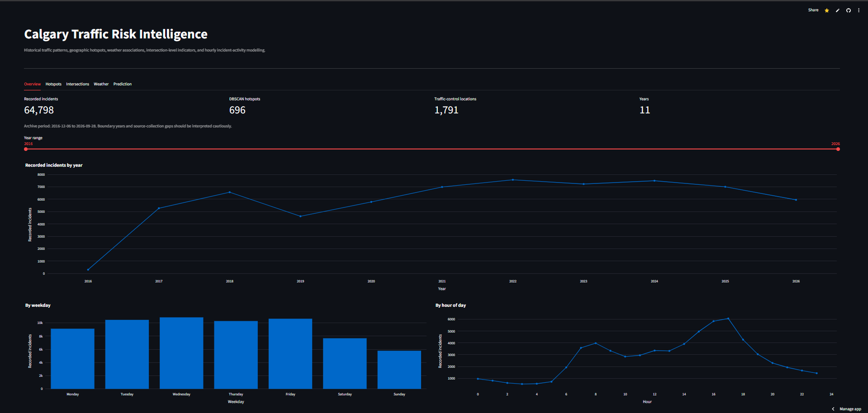This screenshot has height=413, width=868.
Task: Click the 2022 data point on yearly chart
Action: (x=512, y=180)
